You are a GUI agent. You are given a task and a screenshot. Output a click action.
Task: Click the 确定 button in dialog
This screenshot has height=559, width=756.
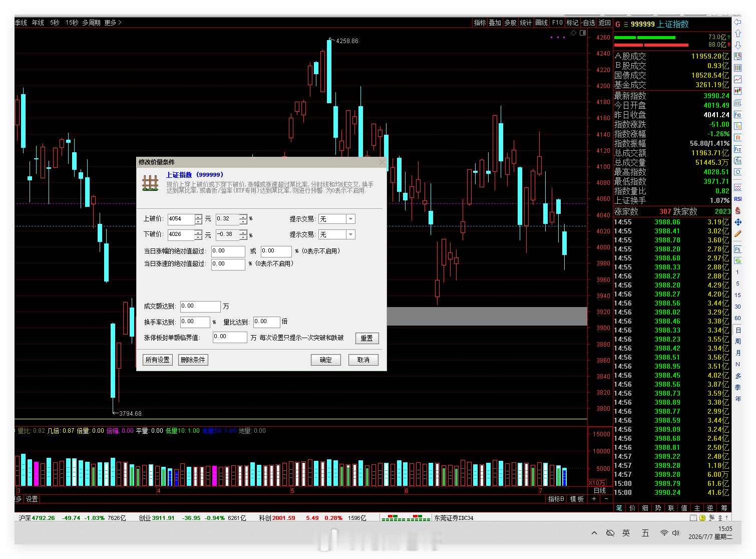point(325,360)
